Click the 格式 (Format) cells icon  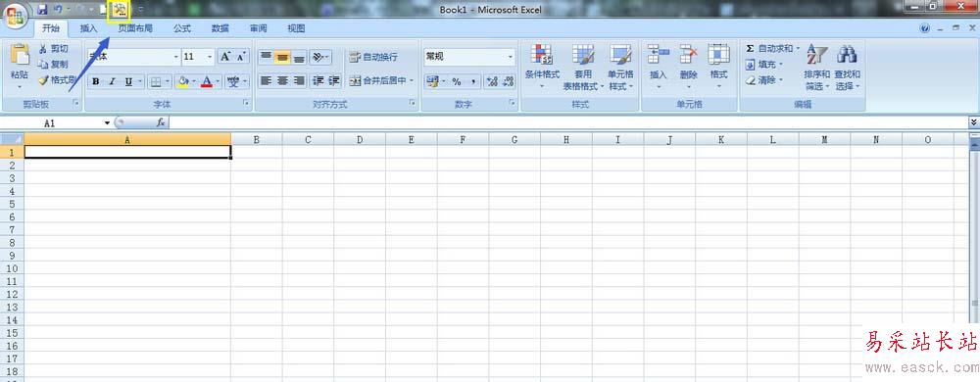(x=718, y=54)
